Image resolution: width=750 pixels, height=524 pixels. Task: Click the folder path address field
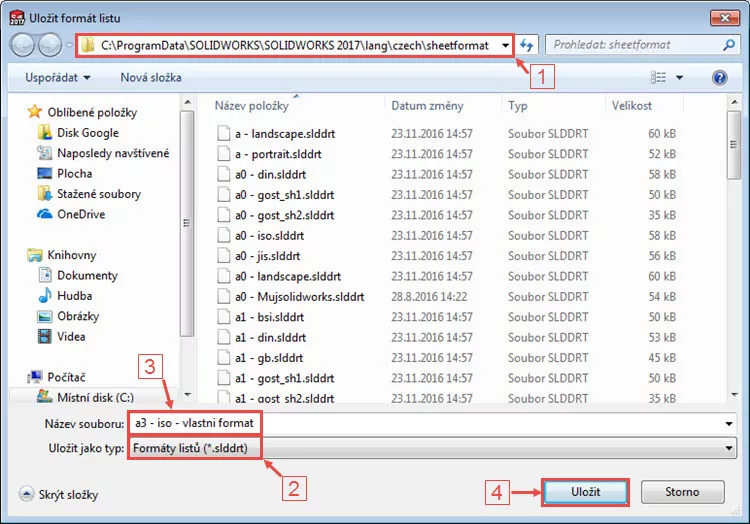tap(294, 45)
